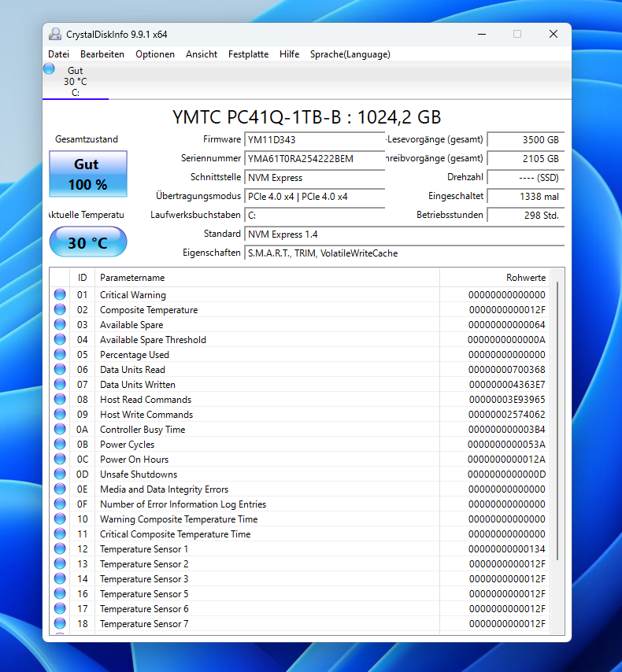This screenshot has height=672, width=622.
Task: Click the Parametername column header
Action: [x=267, y=278]
